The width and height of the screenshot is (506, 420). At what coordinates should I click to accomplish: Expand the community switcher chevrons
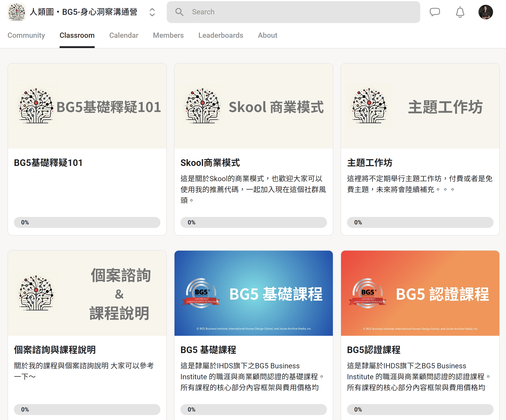coord(152,12)
